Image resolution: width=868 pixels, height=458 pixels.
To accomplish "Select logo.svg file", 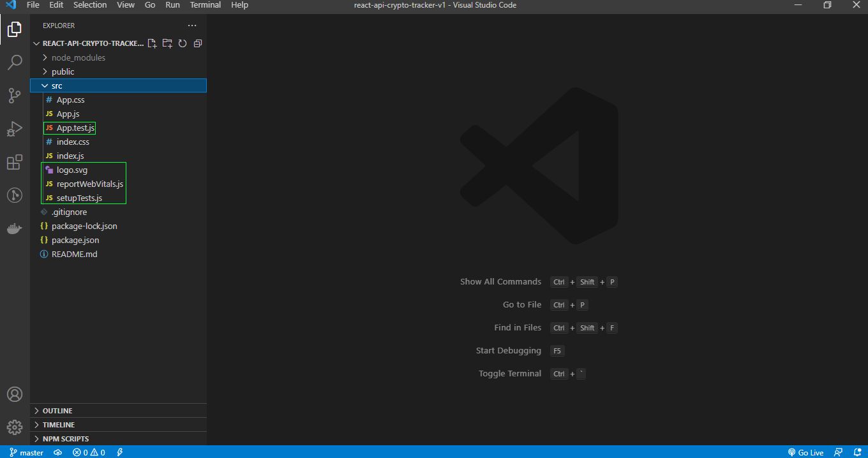I will 118,170.
